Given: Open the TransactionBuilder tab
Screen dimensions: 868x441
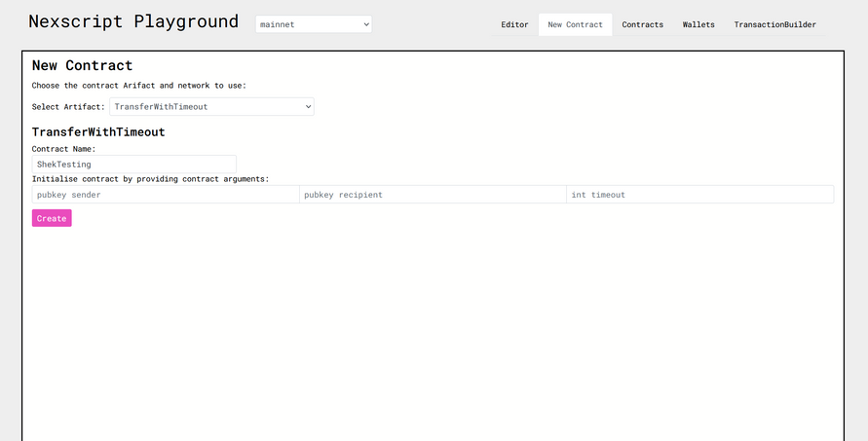Looking at the screenshot, I should [x=774, y=24].
